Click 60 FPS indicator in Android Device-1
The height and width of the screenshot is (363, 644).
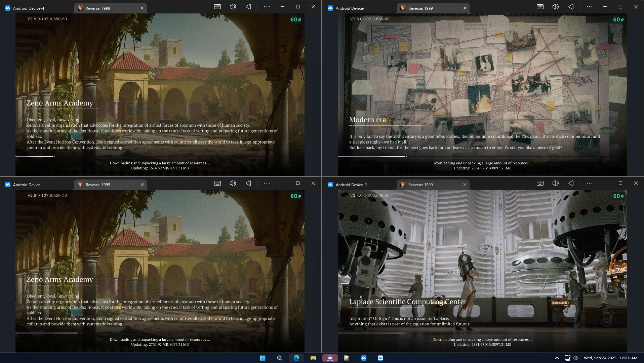click(618, 19)
